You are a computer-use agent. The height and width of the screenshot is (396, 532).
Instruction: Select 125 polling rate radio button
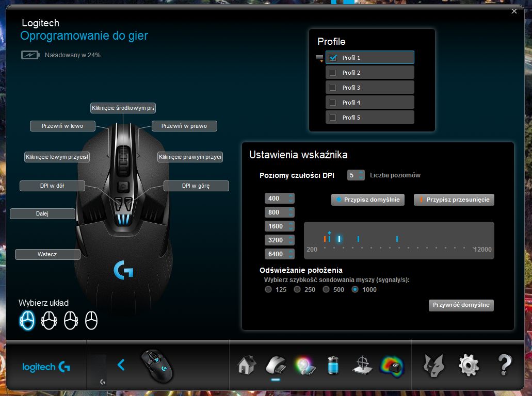tap(268, 290)
